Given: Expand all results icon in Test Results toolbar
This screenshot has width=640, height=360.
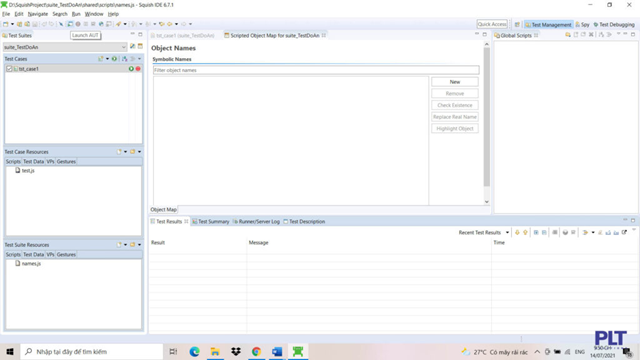Looking at the screenshot, I should click(536, 232).
